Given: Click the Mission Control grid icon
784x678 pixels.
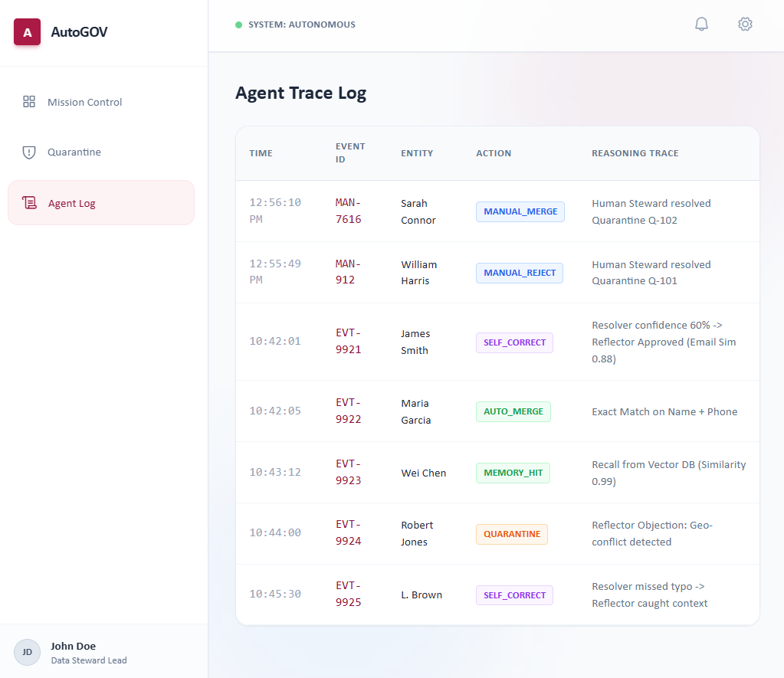Looking at the screenshot, I should point(29,102).
